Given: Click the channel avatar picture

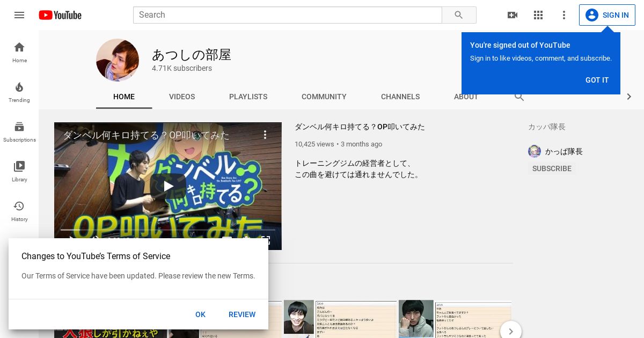Looking at the screenshot, I should click(x=118, y=60).
